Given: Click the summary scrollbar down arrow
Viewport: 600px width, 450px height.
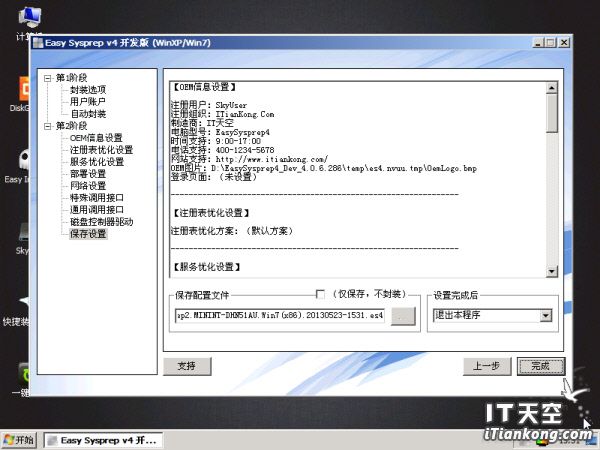Looking at the screenshot, I should coord(551,271).
